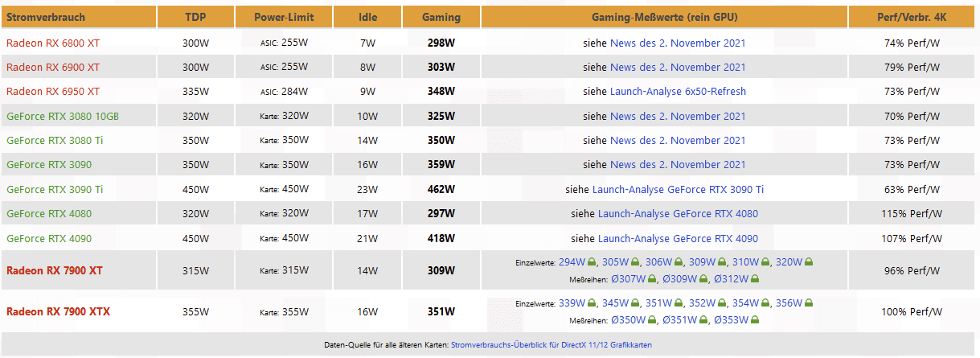Image resolution: width=980 pixels, height=358 pixels.
Task: Click the 107% Perf/W efficiency cell
Action: (x=912, y=239)
